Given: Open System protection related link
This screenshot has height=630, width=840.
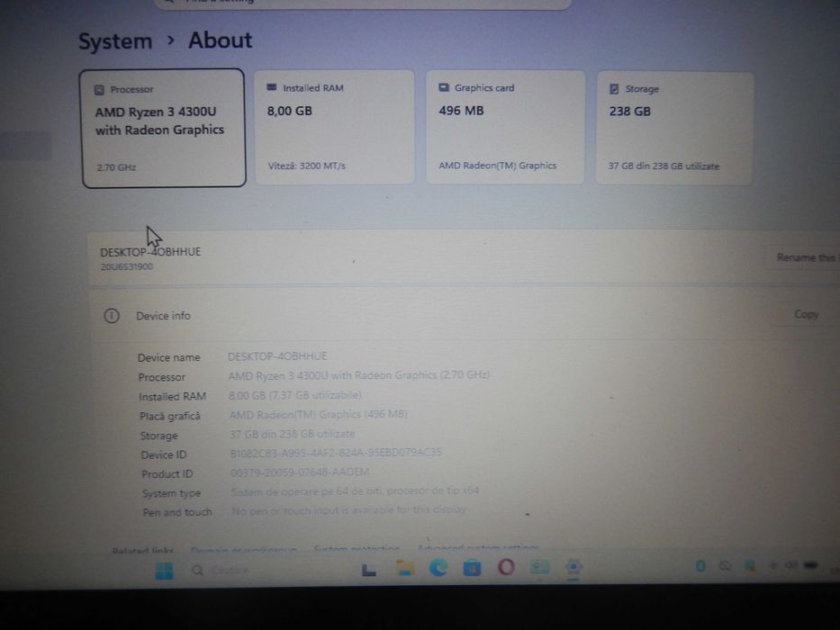Looking at the screenshot, I should click(357, 549).
